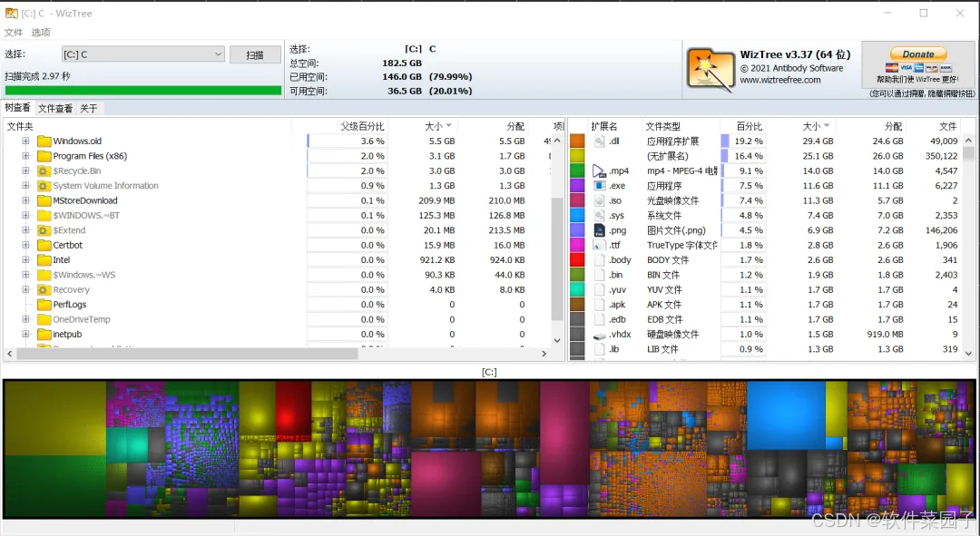This screenshot has height=536, width=980.
Task: Click the WizTree wizard wand logo
Action: click(710, 70)
